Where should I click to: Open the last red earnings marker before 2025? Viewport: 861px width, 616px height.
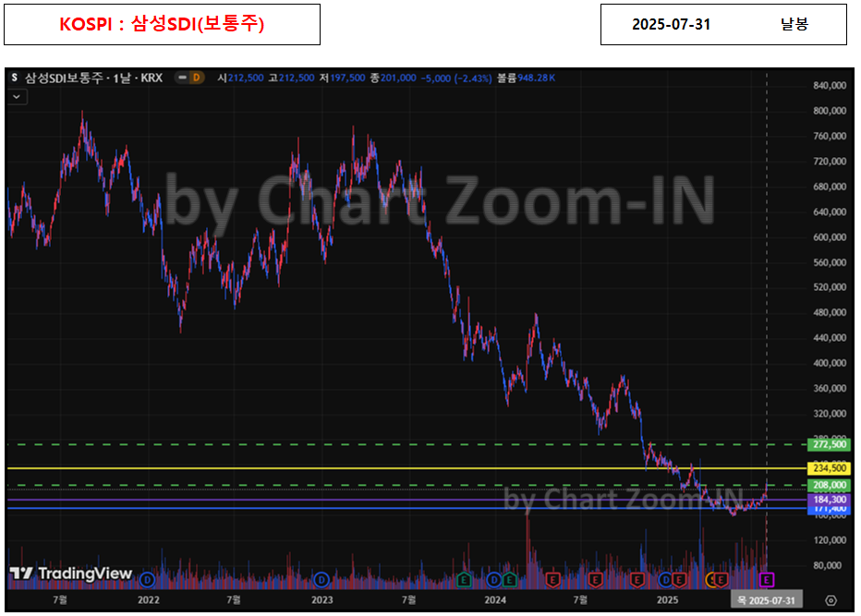(x=637, y=579)
